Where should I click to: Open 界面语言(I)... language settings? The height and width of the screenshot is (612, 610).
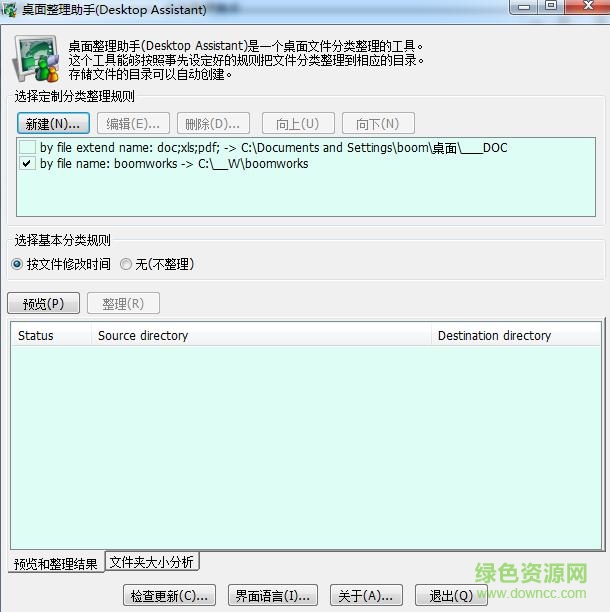[x=272, y=595]
